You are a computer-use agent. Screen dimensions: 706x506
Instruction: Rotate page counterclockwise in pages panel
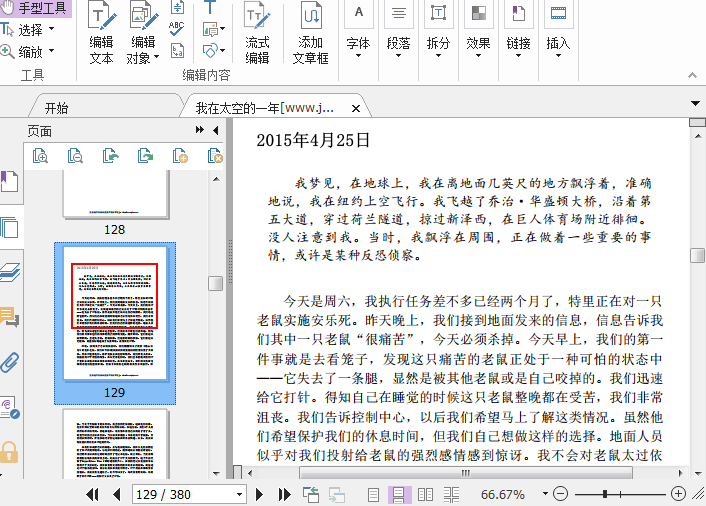110,156
